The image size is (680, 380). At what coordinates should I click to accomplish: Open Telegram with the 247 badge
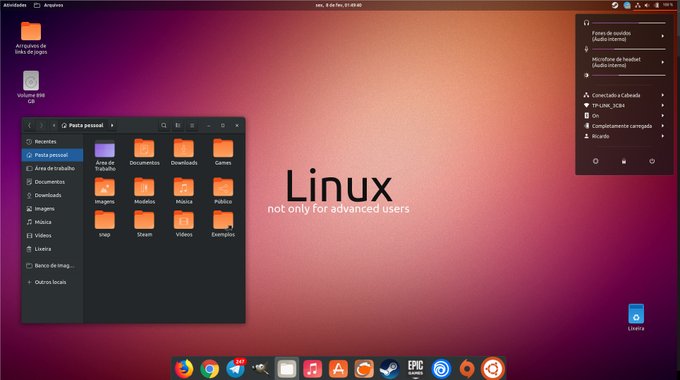coord(235,369)
